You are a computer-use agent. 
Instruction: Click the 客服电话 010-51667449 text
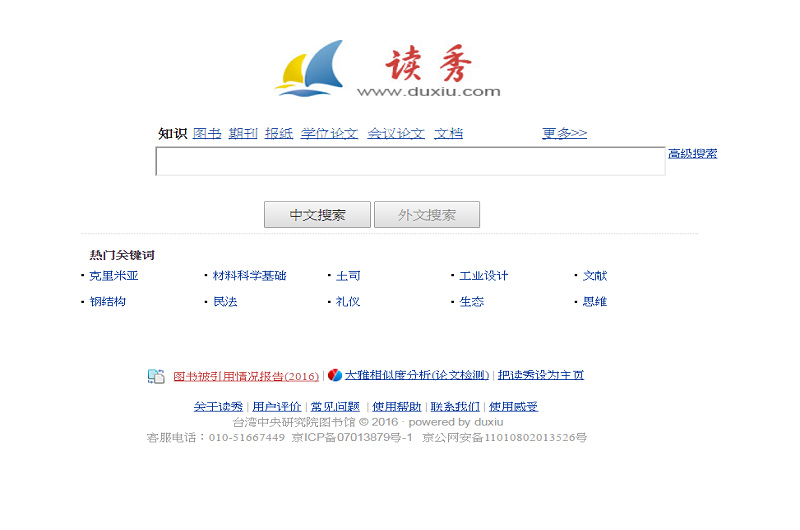pyautogui.click(x=216, y=438)
